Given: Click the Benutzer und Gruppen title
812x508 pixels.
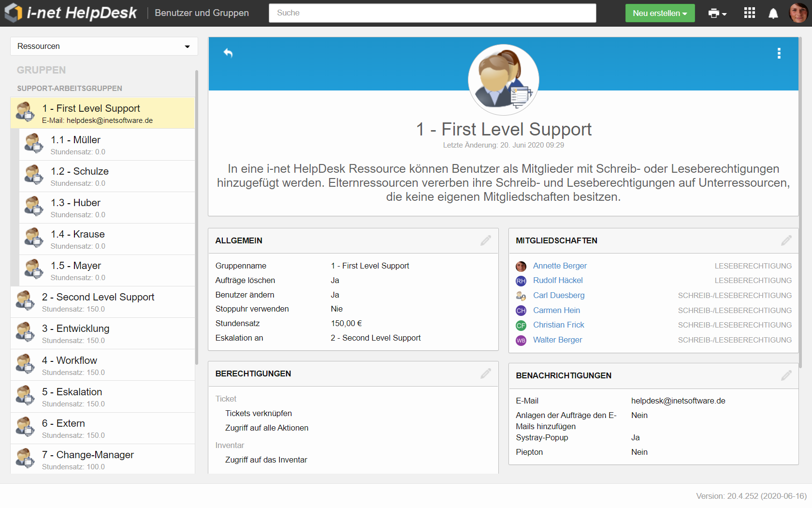Looking at the screenshot, I should 202,13.
